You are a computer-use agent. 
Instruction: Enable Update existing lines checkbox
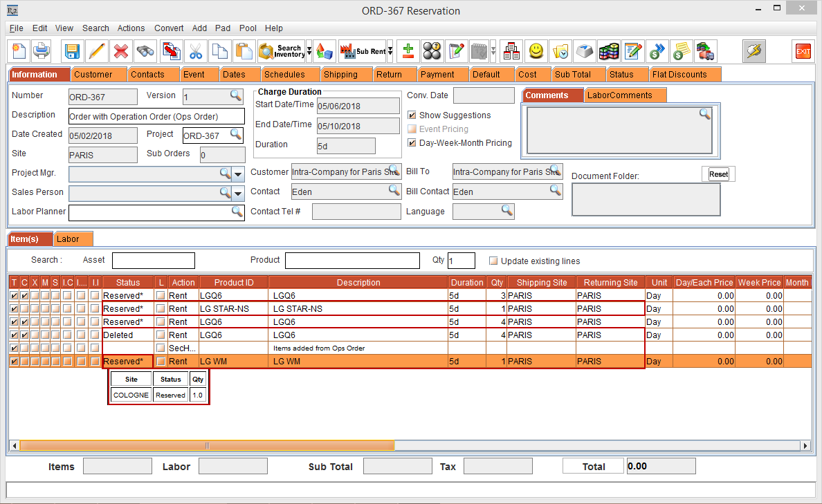pos(493,261)
